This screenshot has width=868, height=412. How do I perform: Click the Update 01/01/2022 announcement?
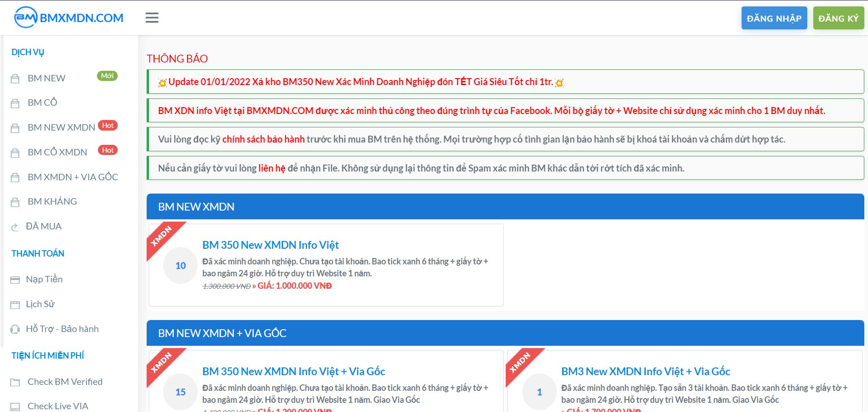(x=505, y=82)
